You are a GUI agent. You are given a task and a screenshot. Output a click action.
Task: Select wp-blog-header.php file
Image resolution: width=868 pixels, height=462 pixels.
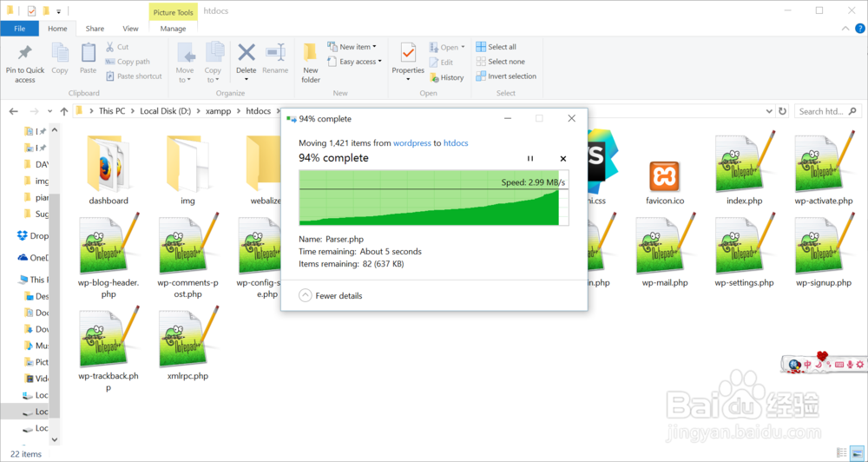[x=108, y=257]
